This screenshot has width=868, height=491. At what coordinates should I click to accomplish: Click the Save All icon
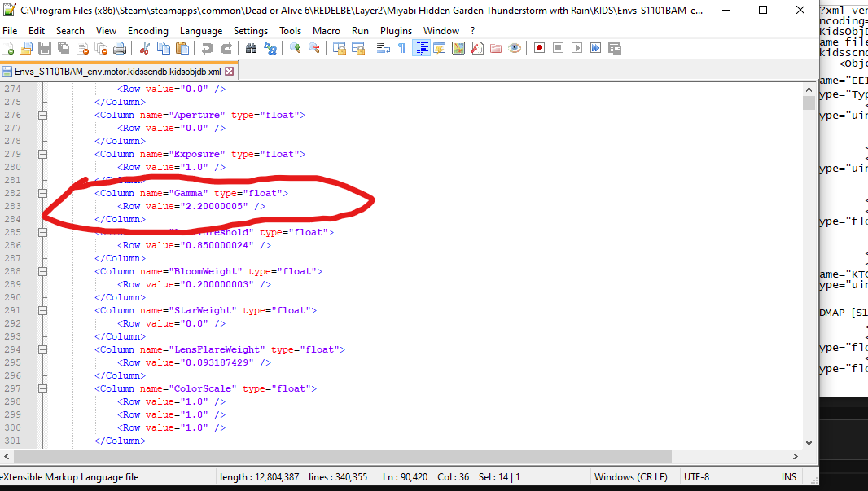(x=64, y=49)
